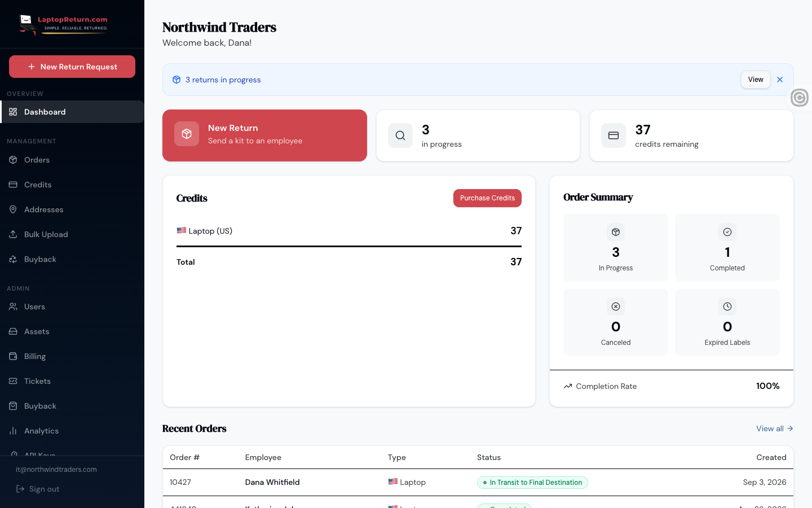The height and width of the screenshot is (508, 812).
Task: Click the Expired Labels summary tile
Action: tap(727, 322)
